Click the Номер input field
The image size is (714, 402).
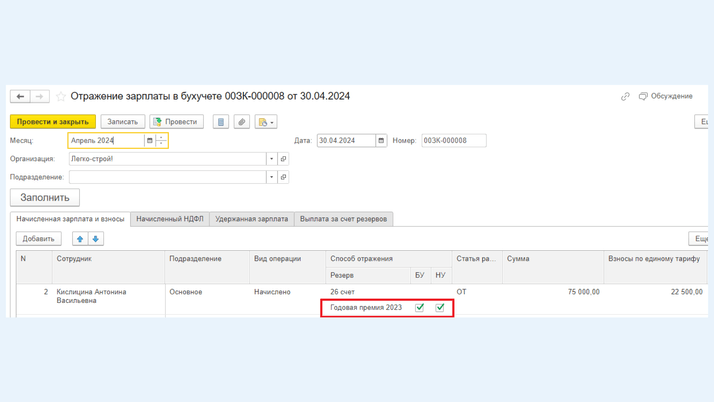pyautogui.click(x=453, y=141)
